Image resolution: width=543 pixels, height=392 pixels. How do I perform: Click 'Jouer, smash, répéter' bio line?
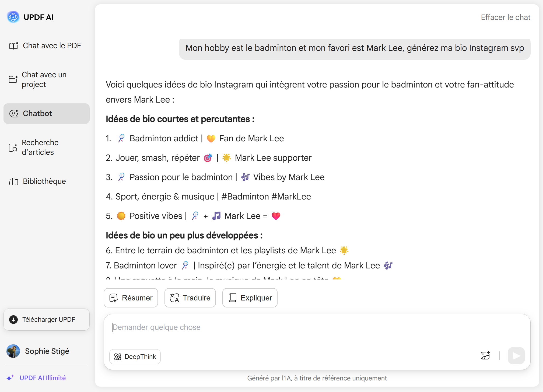tap(209, 158)
